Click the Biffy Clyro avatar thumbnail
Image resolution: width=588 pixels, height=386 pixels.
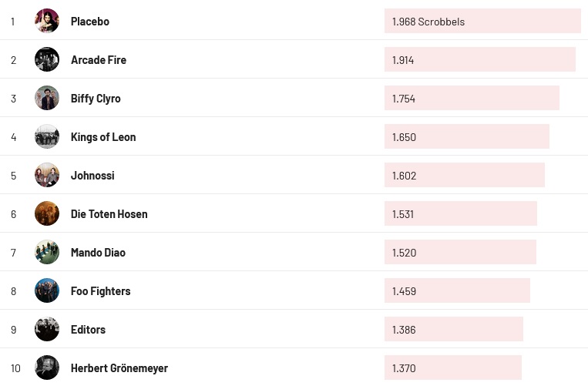47,98
